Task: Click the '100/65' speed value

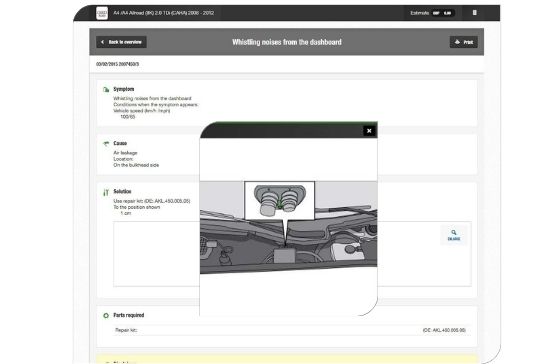Action: 128,117
